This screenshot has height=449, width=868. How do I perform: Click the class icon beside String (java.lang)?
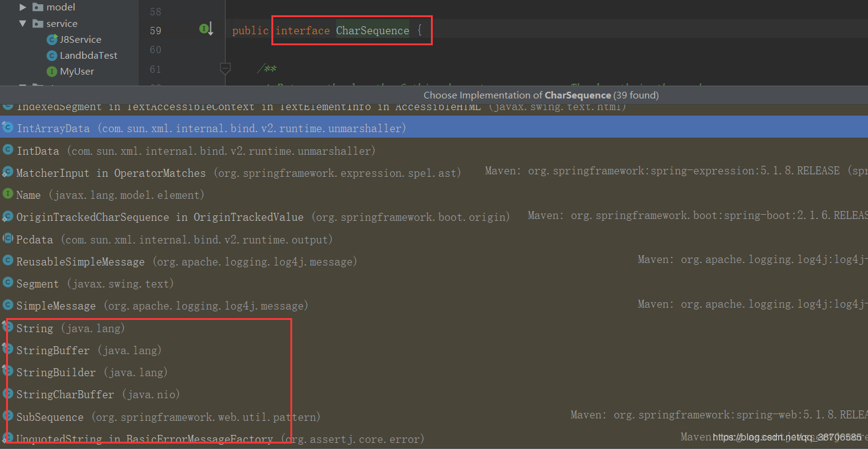8,327
